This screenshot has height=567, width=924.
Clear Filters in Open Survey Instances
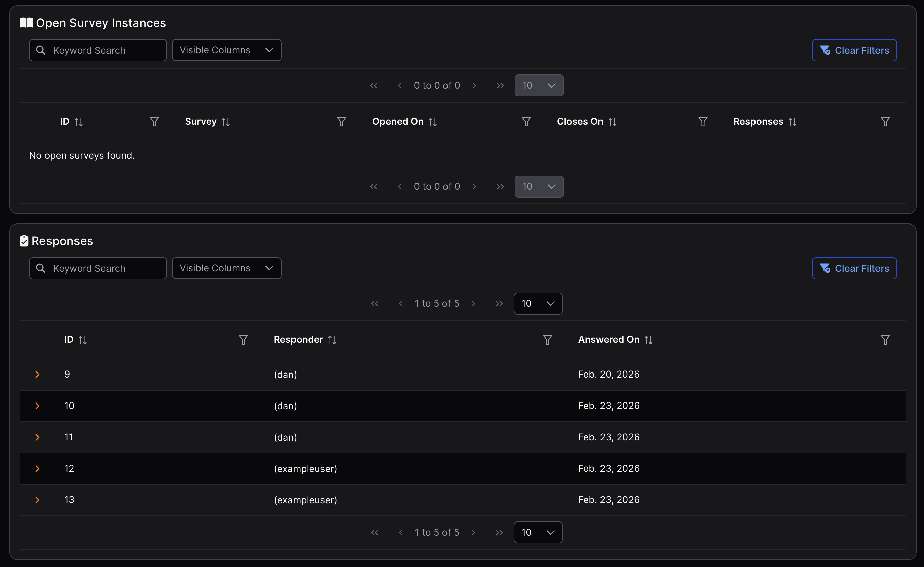click(x=854, y=50)
